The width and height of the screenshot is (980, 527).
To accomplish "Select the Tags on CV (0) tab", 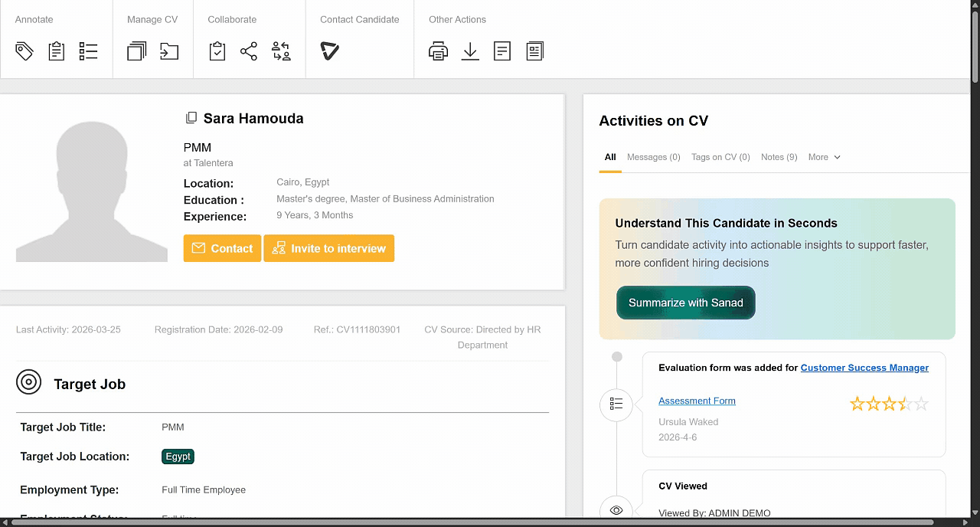I will click(x=720, y=157).
